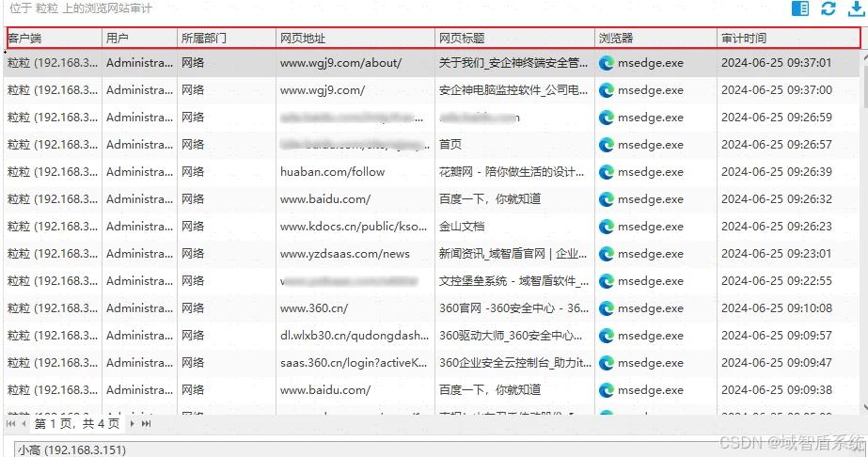
Task: Select title 关于我们_安企神终端安全管...
Action: 513,63
